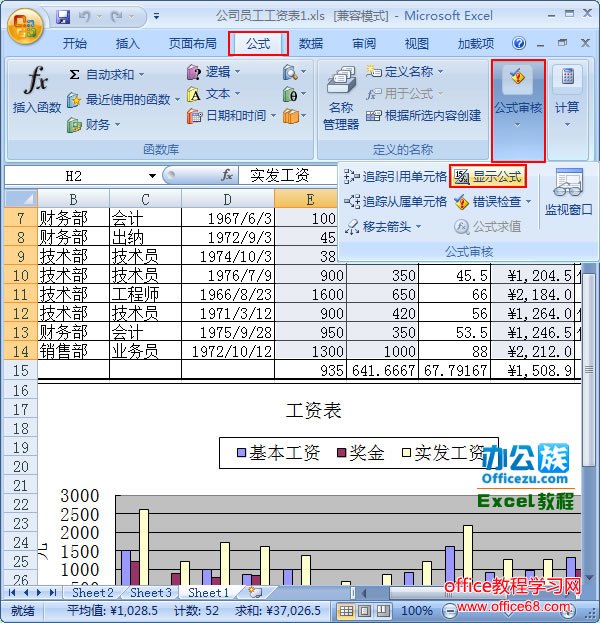Switch to the 数据 (Data) tab
Screen dimensions: 600x623
(x=311, y=43)
